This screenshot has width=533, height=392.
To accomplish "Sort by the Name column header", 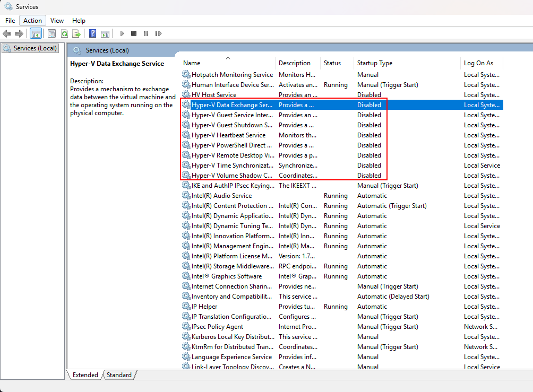I will [x=228, y=63].
